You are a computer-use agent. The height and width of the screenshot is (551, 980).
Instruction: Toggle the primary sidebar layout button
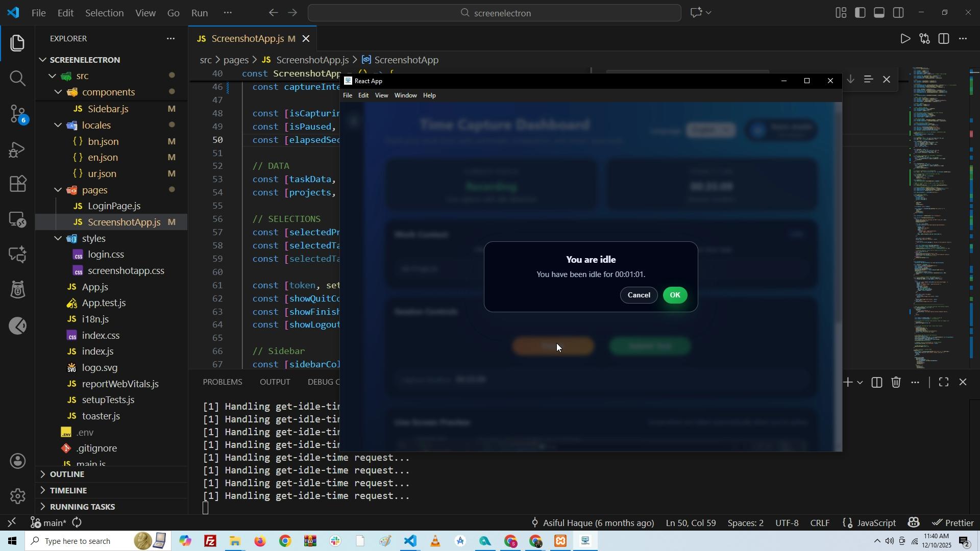(861, 13)
